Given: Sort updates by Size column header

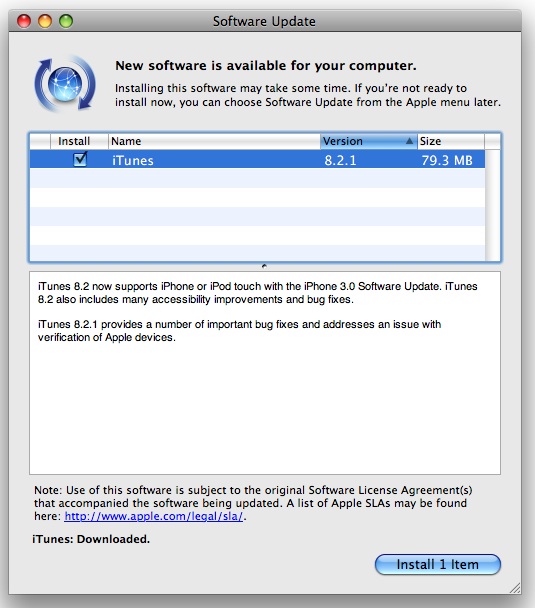Looking at the screenshot, I should [450, 141].
